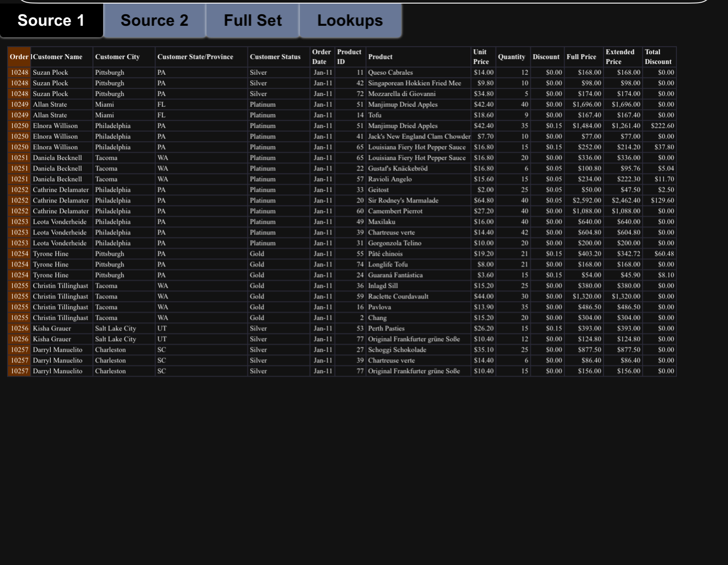Click the $11.70 total discount cell

coord(660,179)
